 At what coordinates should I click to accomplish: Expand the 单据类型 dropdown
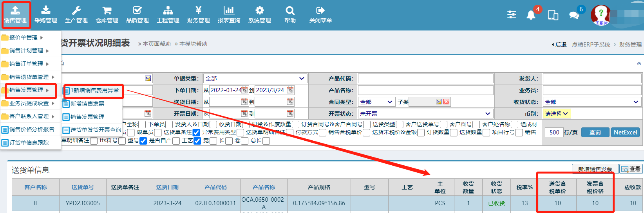tap(255, 79)
